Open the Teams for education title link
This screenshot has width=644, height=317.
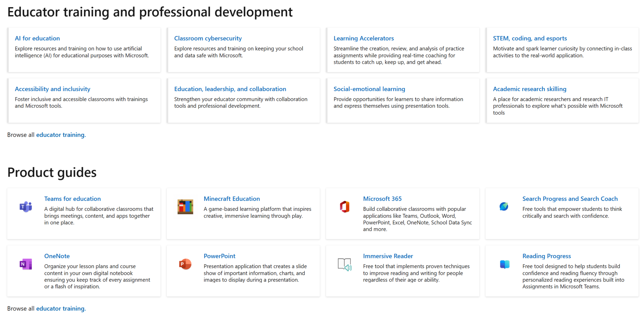[x=72, y=199]
